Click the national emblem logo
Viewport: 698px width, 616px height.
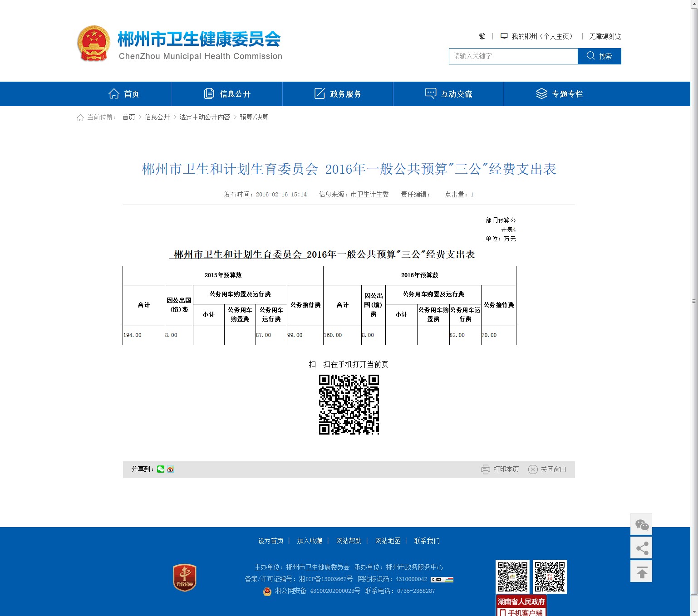tap(93, 44)
